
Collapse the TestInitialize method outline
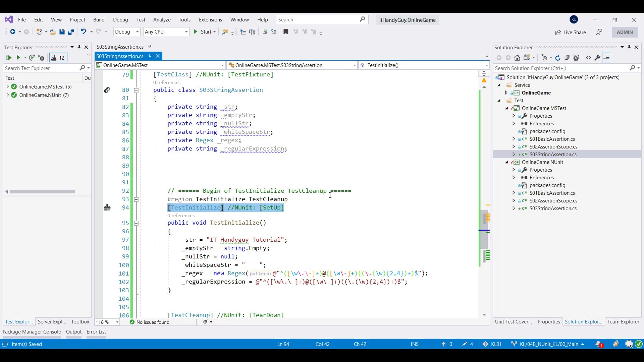(136, 223)
